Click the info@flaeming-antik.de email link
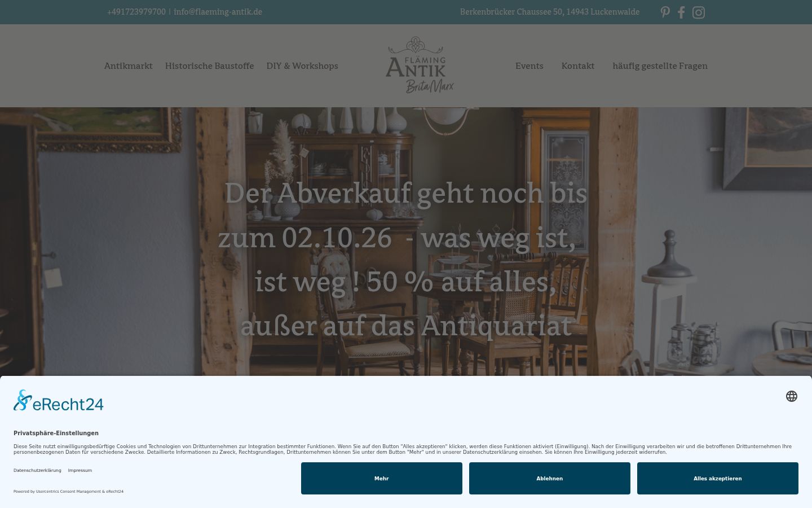812x508 pixels. point(218,12)
